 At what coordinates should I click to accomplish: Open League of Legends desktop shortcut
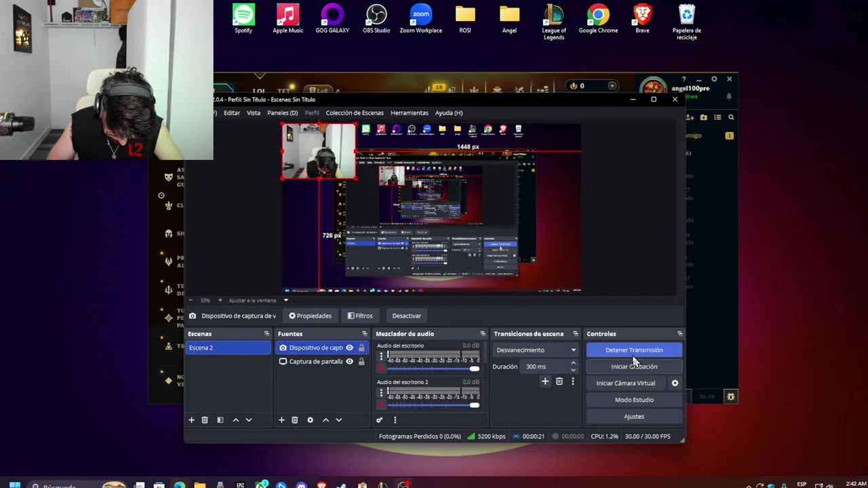click(x=554, y=22)
